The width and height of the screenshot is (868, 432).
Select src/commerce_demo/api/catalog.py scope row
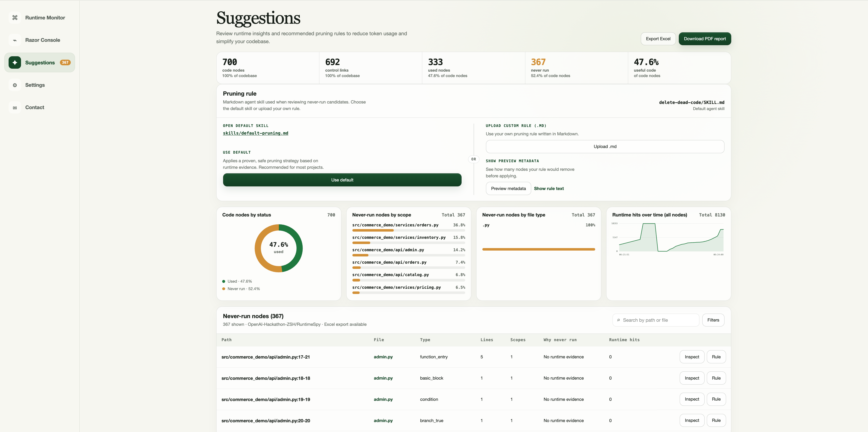point(408,277)
